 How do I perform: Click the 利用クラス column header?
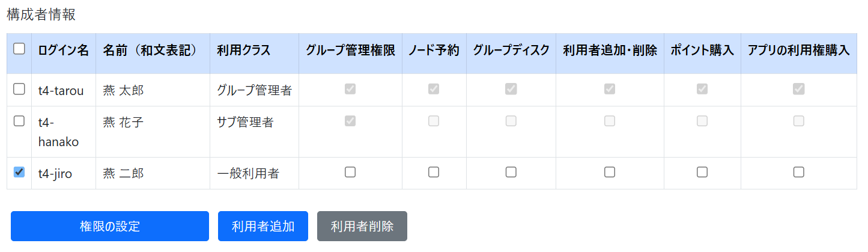click(x=244, y=51)
